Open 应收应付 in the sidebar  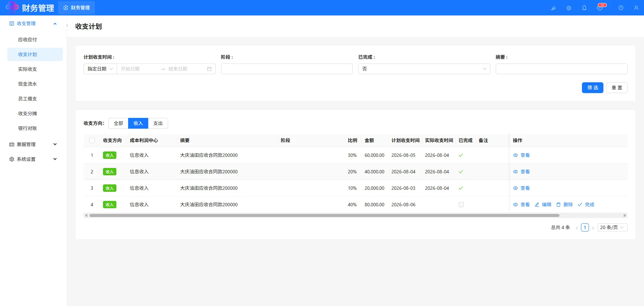click(x=35, y=40)
